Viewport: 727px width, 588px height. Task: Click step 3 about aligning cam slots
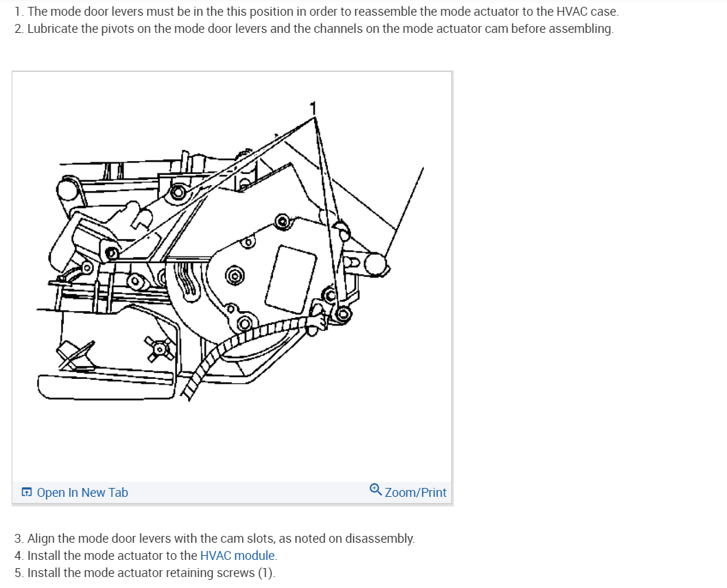pos(215,538)
